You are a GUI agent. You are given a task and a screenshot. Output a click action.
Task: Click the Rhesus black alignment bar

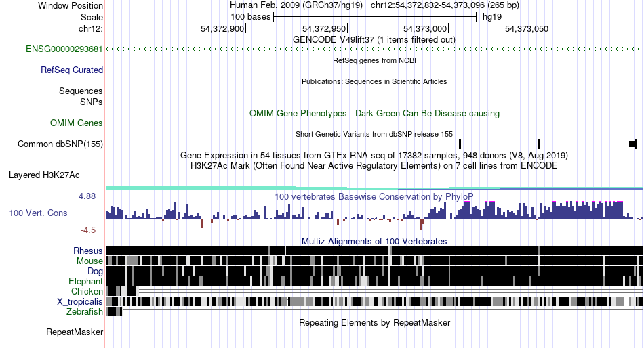[x=374, y=251]
